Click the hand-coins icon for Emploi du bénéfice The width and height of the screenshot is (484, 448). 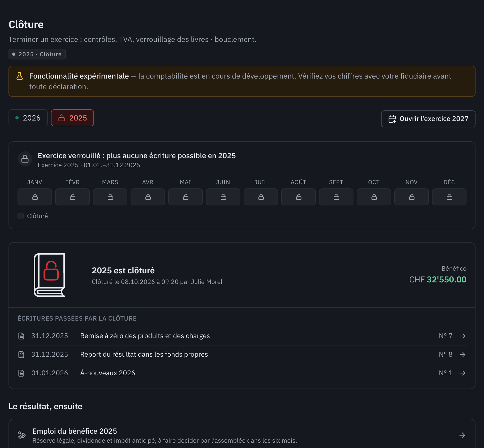point(22,435)
